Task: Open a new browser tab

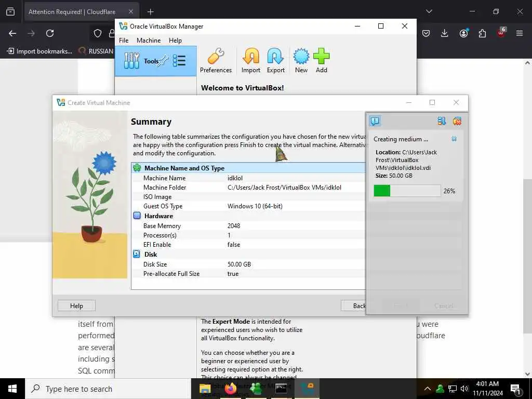Action: pos(150,12)
